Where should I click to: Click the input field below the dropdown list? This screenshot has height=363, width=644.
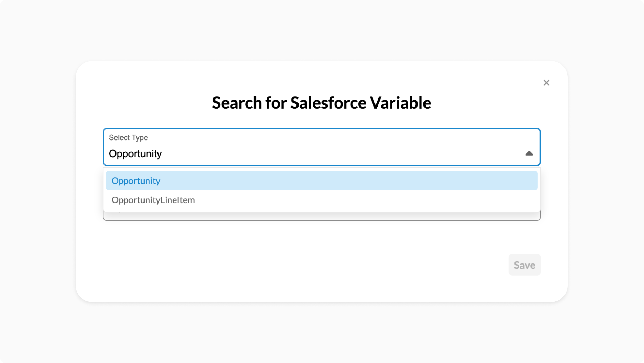point(322,216)
